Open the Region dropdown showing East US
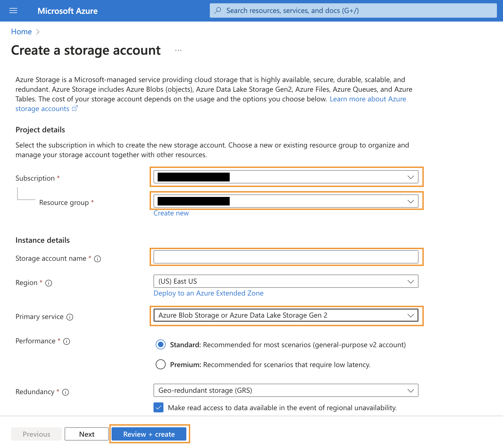Image resolution: width=503 pixels, height=448 pixels. point(286,281)
